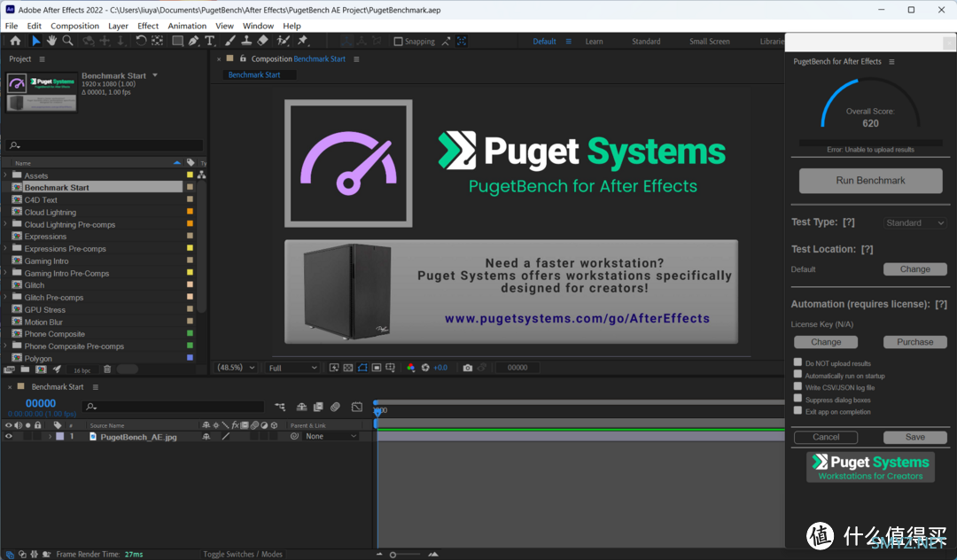Click the Home icon in the toolbar
The height and width of the screenshot is (560, 957).
15,41
